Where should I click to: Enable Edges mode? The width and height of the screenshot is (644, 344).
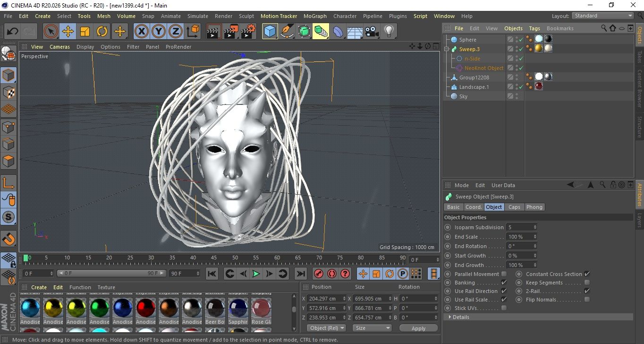8,144
